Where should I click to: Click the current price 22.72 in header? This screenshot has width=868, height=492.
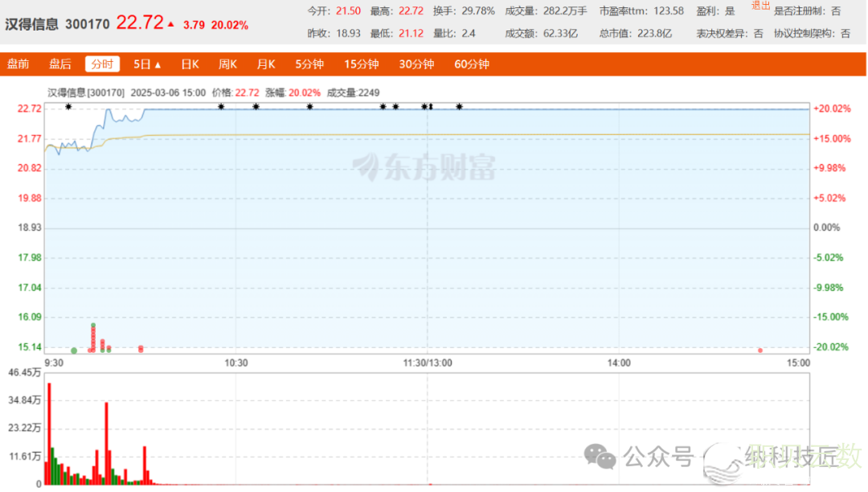140,23
